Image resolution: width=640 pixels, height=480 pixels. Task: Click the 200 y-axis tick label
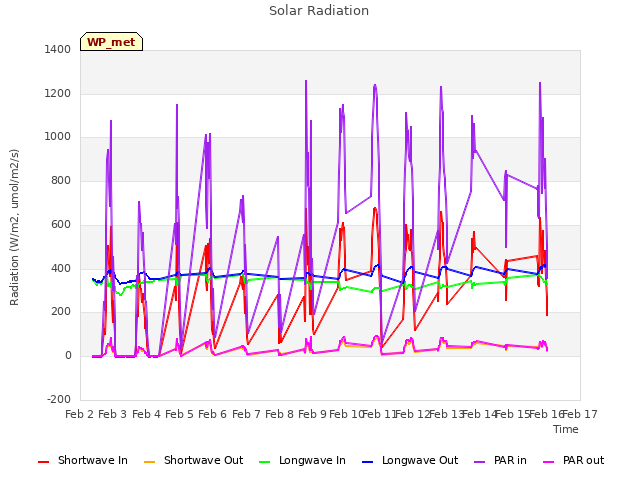[x=61, y=312]
